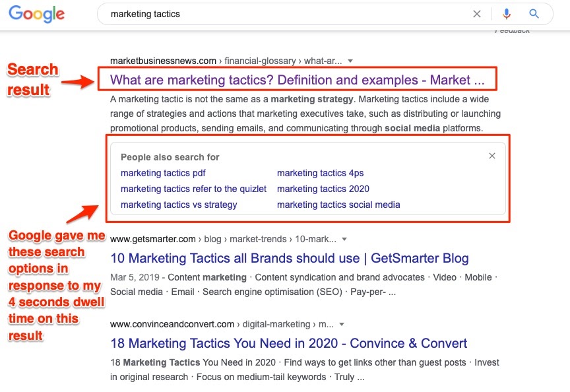Click the www.convinceandconvert.com breadcrumb URL

click(x=222, y=325)
